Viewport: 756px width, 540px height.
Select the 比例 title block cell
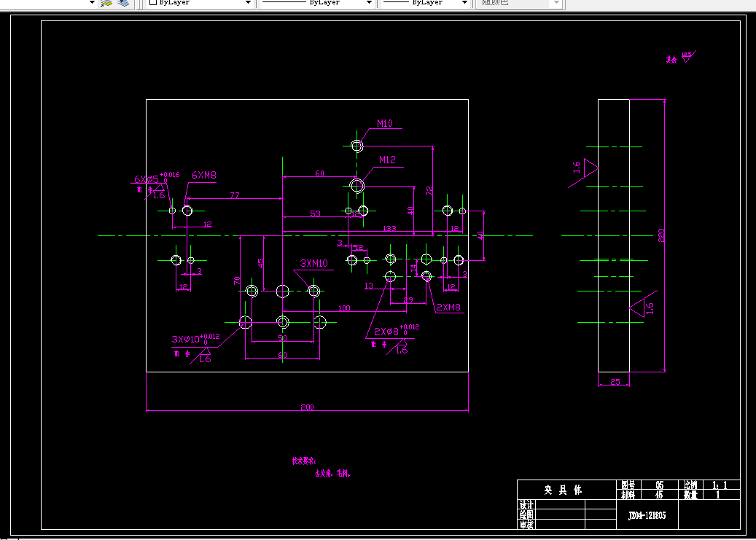click(690, 485)
